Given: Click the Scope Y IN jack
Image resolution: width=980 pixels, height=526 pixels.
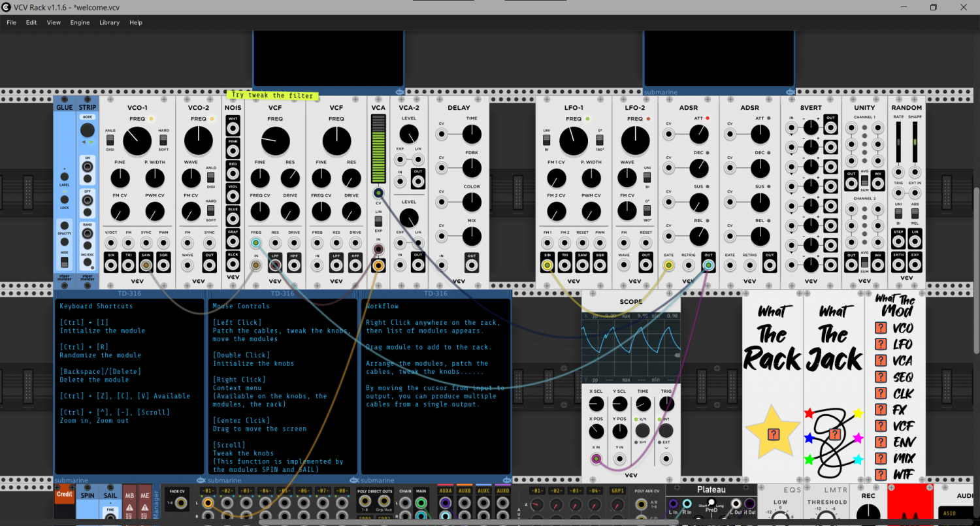Looking at the screenshot, I should tap(619, 459).
